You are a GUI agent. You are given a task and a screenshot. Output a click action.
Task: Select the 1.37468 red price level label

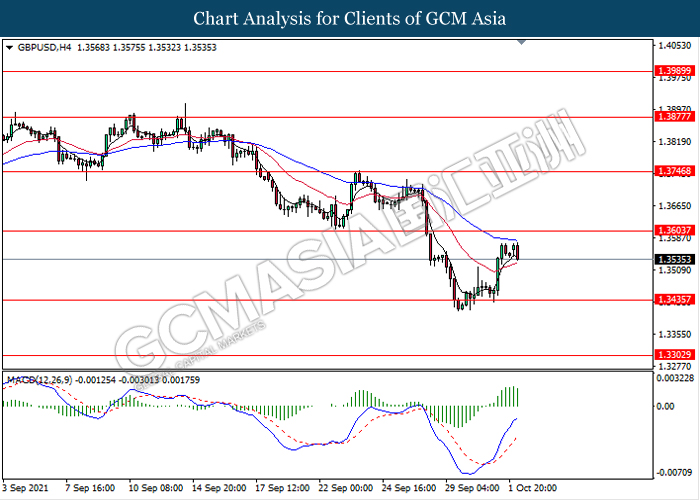point(675,171)
